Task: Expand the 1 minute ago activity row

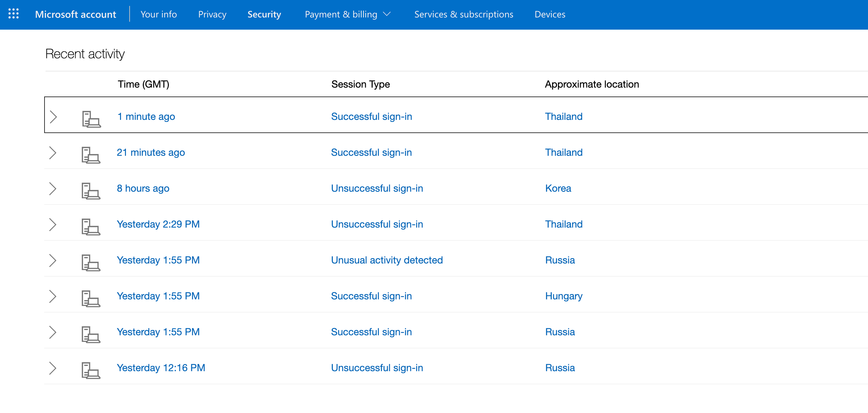Action: coord(53,117)
